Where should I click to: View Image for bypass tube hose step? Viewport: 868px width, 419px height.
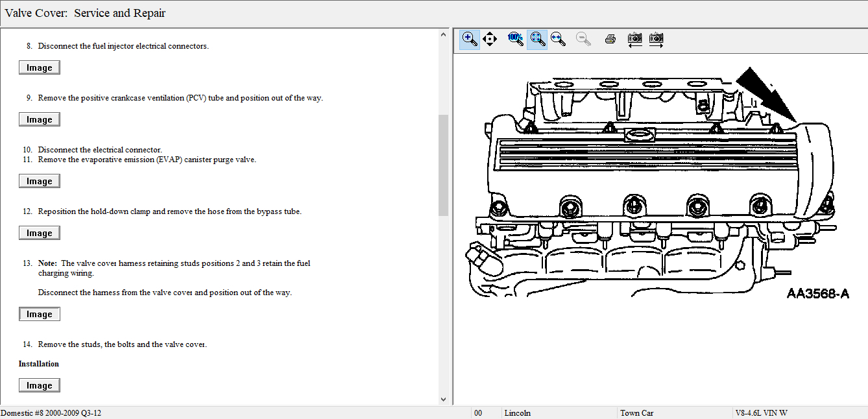point(40,233)
